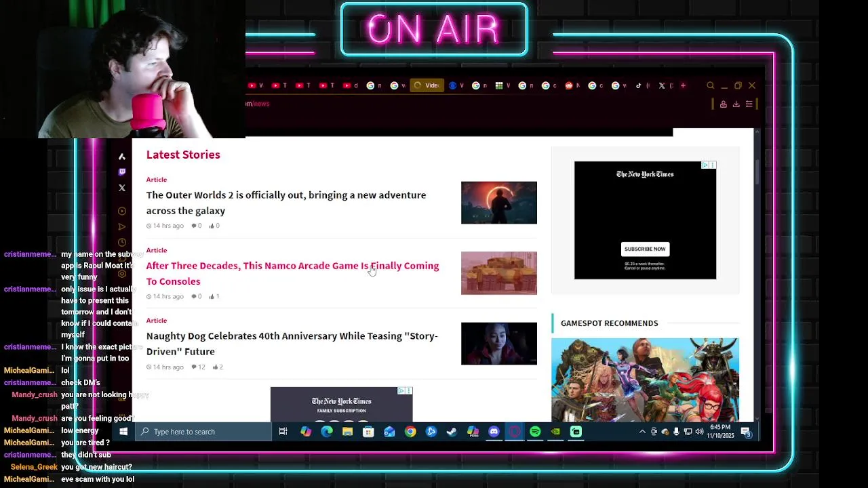
Task: Click the thumbs-up icon on Outer Worlds 2 story
Action: pyautogui.click(x=212, y=226)
